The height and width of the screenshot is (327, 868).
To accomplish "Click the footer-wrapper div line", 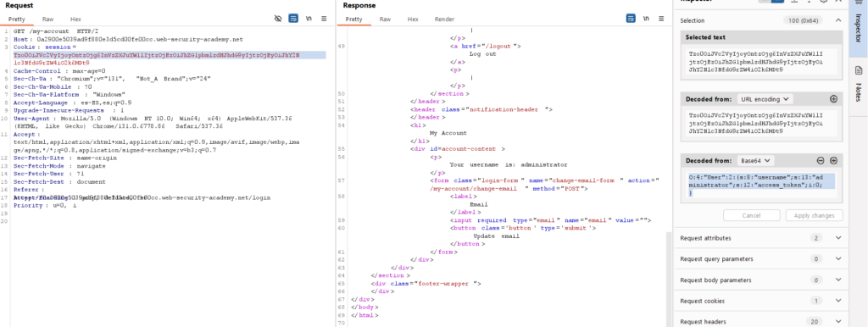I will click(x=426, y=283).
